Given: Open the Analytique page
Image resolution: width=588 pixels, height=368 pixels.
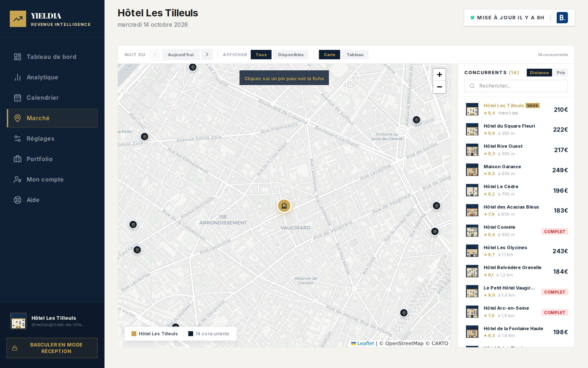Looking at the screenshot, I should tap(52, 77).
